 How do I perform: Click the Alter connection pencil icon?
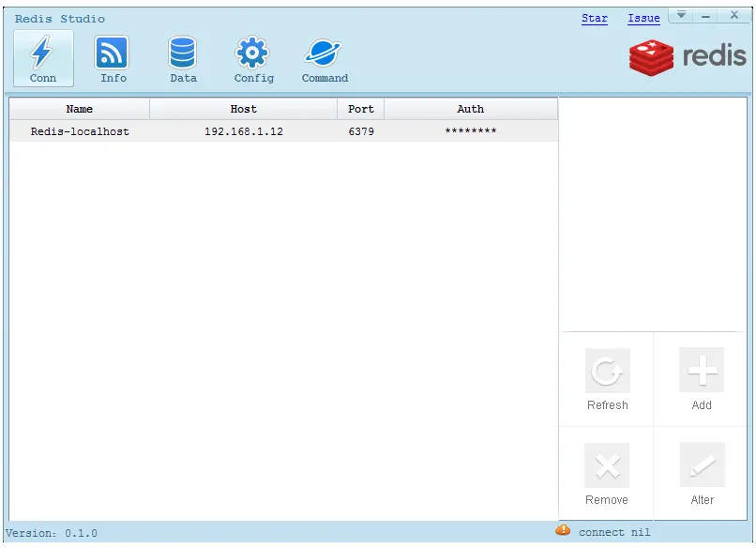pyautogui.click(x=702, y=464)
